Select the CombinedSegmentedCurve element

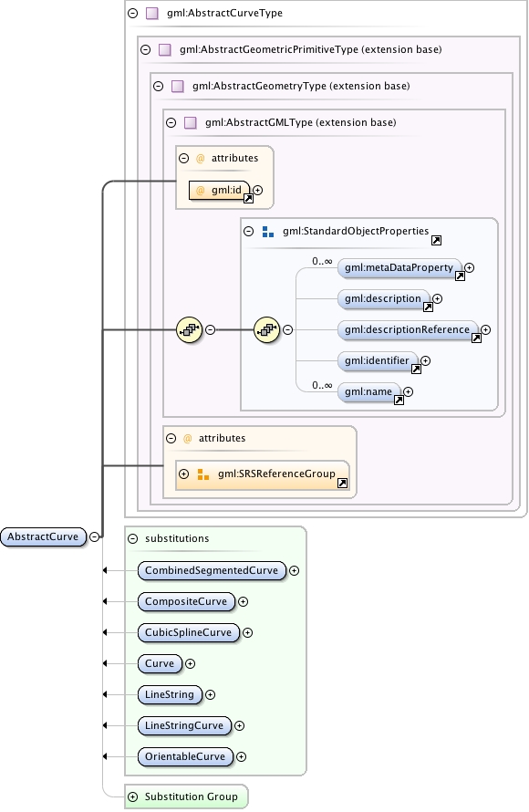pyautogui.click(x=212, y=570)
